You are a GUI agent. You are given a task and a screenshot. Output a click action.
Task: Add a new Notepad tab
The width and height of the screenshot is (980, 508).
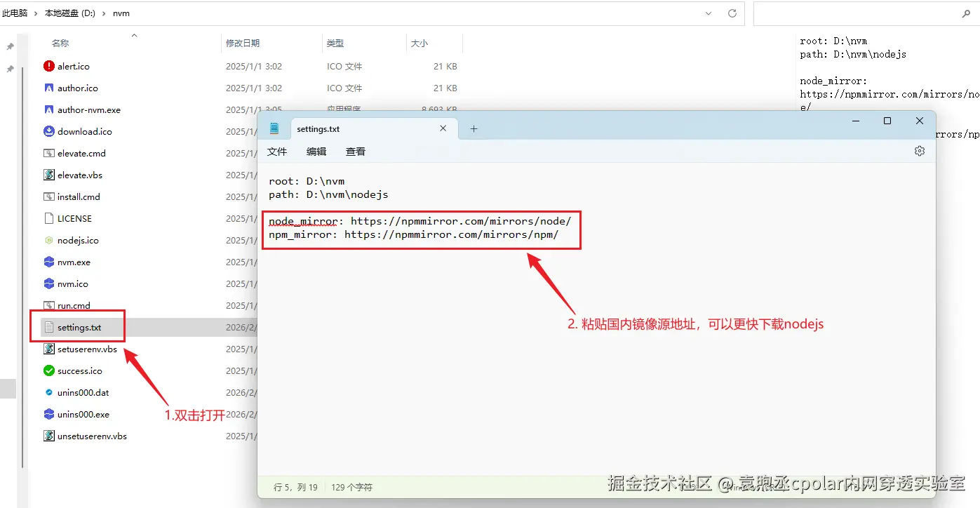(x=474, y=128)
